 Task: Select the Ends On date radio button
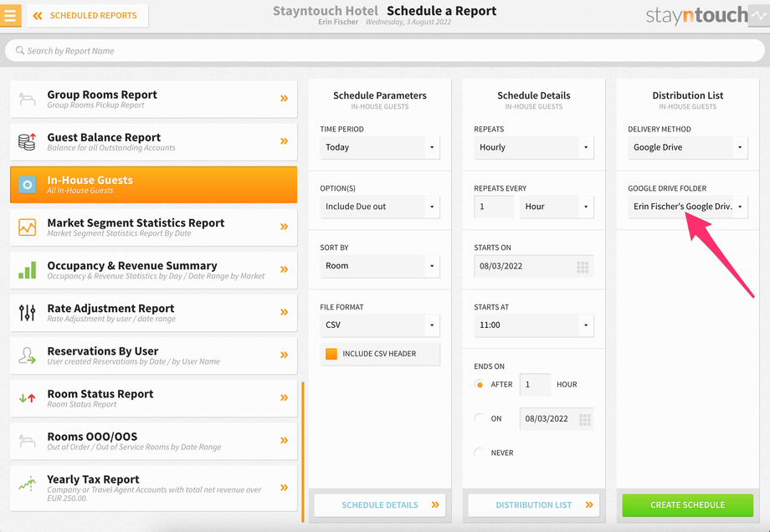480,418
